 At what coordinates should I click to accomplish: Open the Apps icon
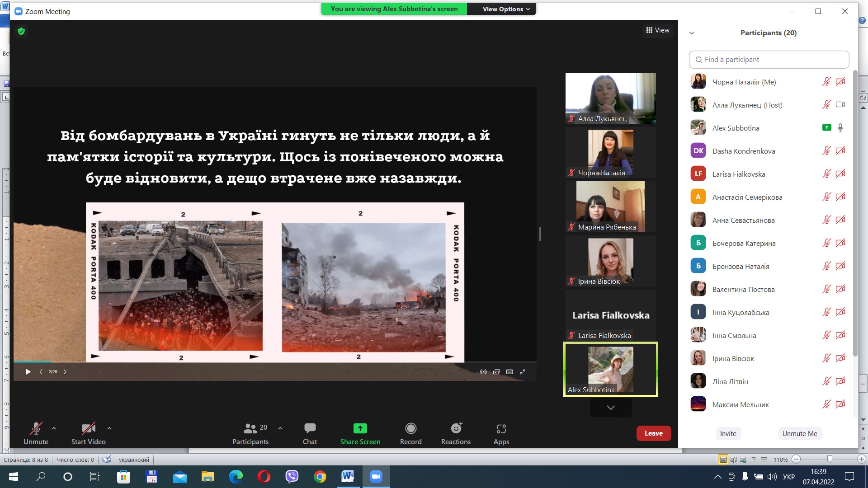(501, 428)
